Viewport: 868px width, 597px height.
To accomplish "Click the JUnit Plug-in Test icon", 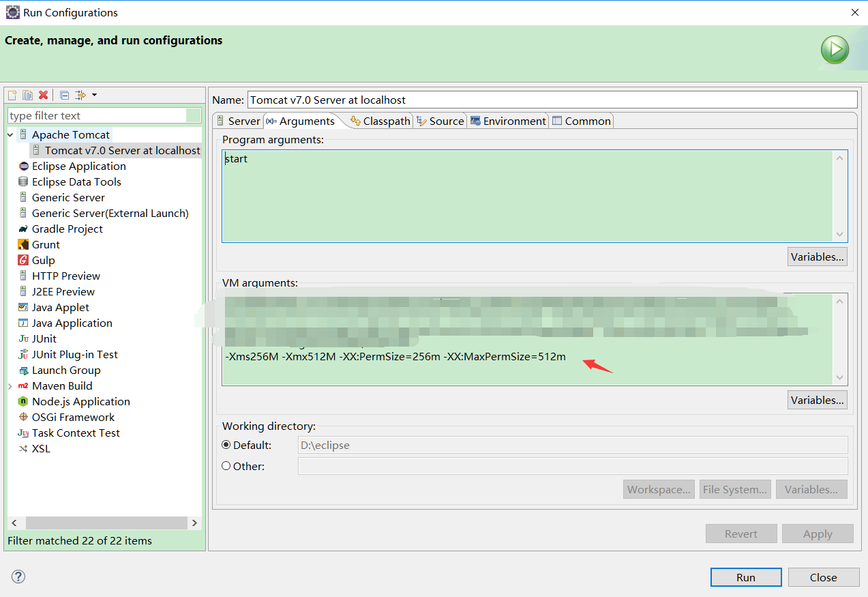I will [23, 355].
